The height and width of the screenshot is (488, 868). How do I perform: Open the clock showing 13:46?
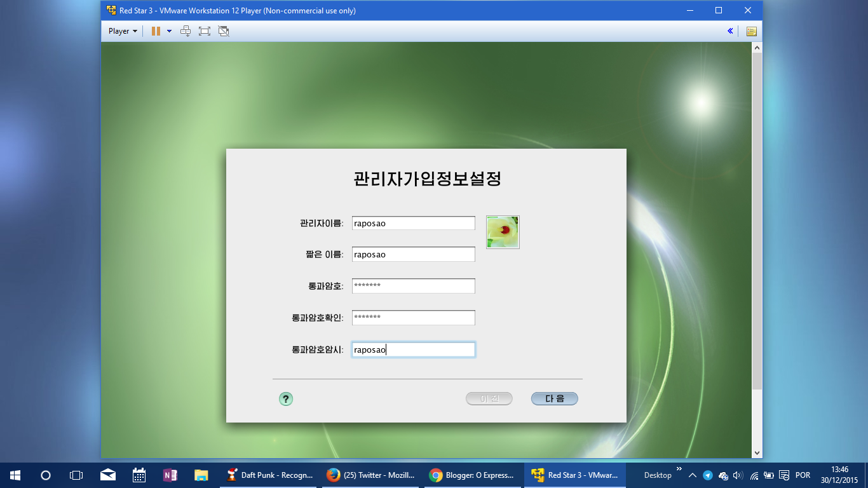(x=839, y=475)
